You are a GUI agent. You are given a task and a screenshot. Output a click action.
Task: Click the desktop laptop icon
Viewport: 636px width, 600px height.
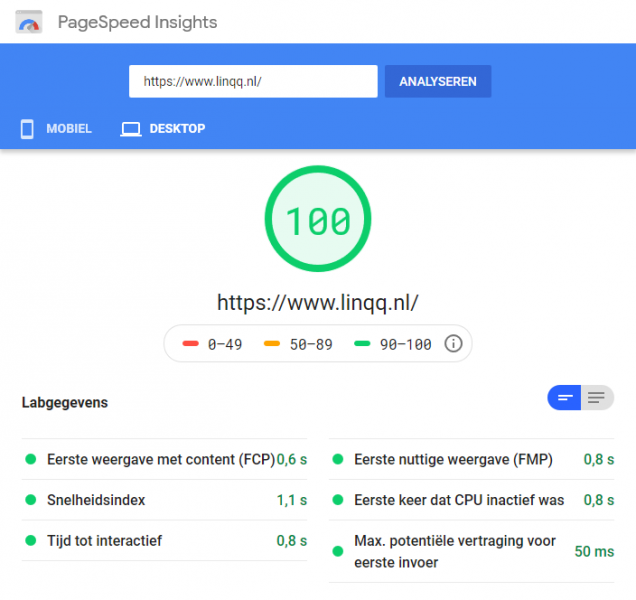[130, 129]
